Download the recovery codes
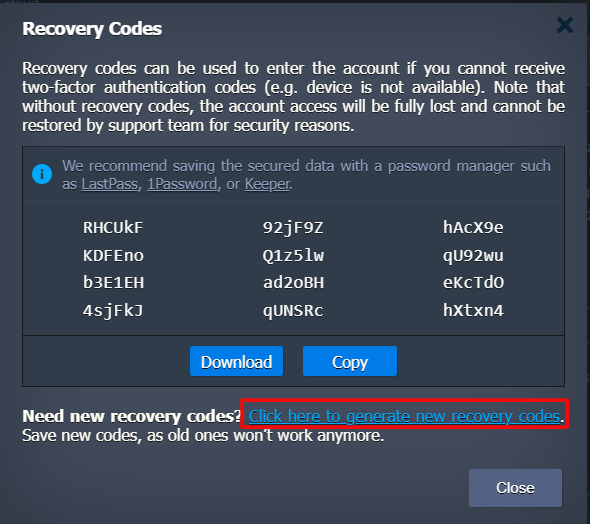The image size is (590, 524). (x=236, y=361)
